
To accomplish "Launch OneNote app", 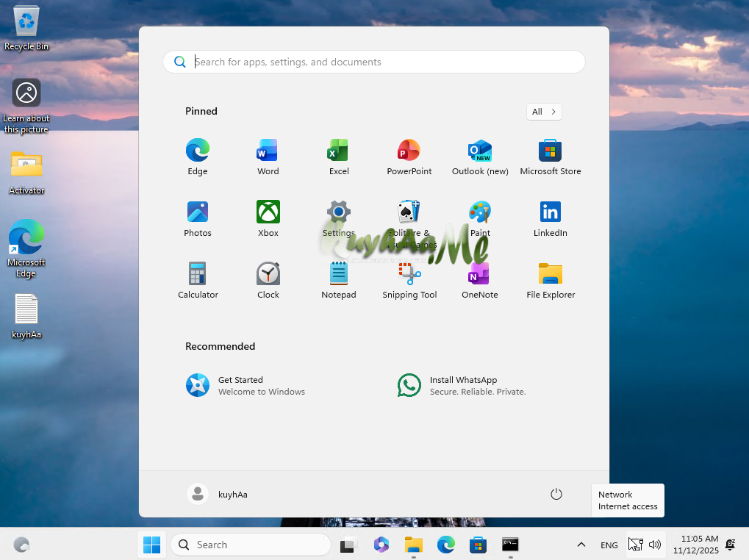I will pos(480,280).
